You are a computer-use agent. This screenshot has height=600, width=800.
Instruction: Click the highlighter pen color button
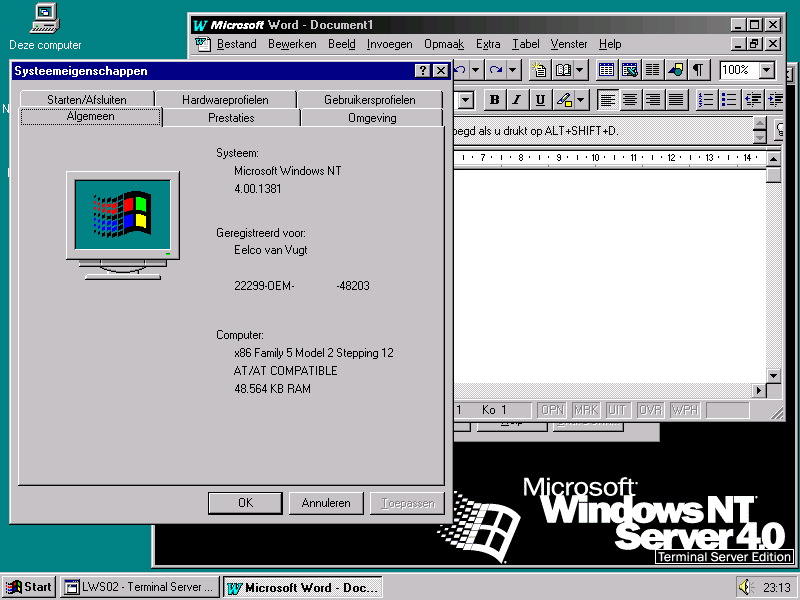coord(564,100)
